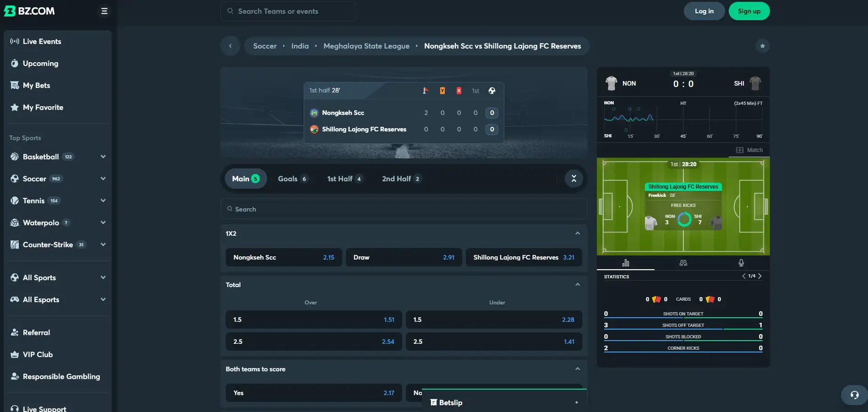The height and width of the screenshot is (412, 868).
Task: Open the commentary microphone icon tab
Action: [741, 263]
